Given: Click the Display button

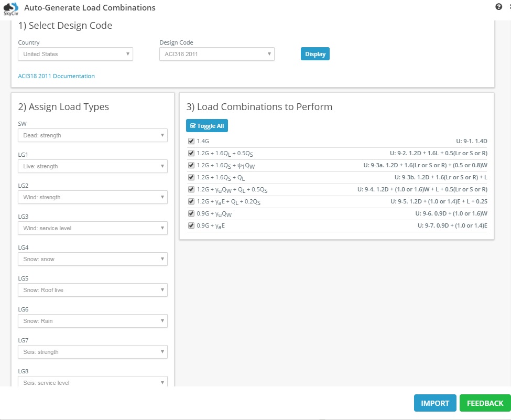Looking at the screenshot, I should 315,54.
